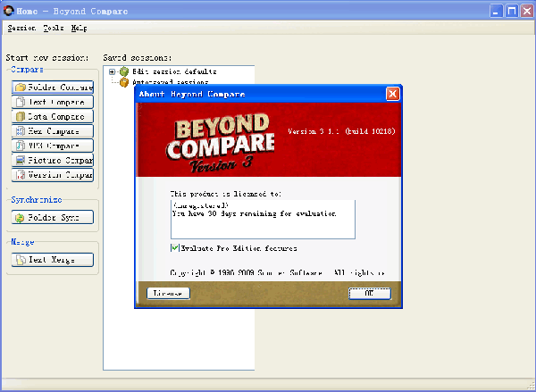Select the Auto-saved sessions tree item
Image resolution: width=536 pixels, height=392 pixels.
click(171, 82)
